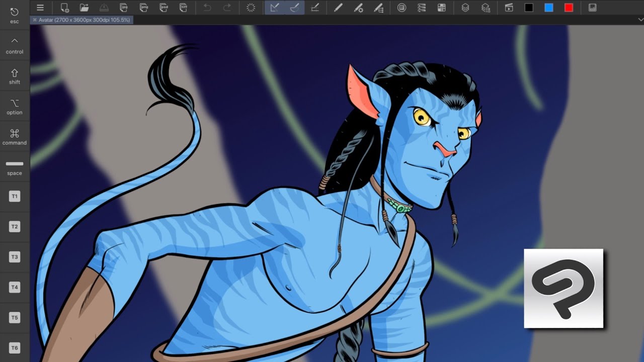Tap the T4 shortcut key
Image resolution: width=644 pixels, height=362 pixels.
15,288
